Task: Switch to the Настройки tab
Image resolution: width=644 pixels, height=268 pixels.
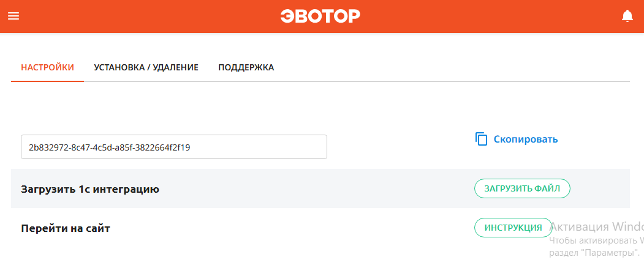Action: [x=48, y=67]
